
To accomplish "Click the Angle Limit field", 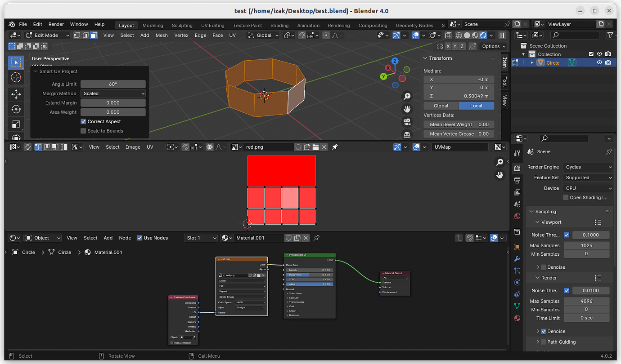I will (x=113, y=84).
